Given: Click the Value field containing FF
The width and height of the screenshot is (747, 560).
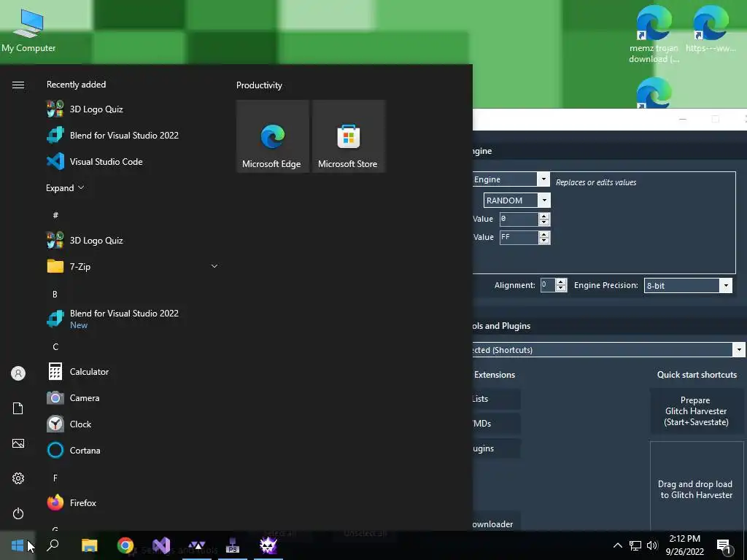Looking at the screenshot, I should pos(519,237).
